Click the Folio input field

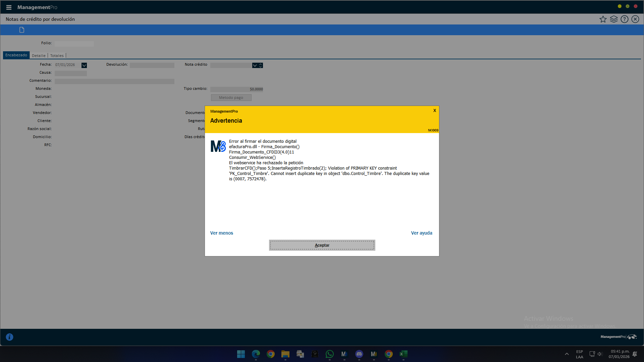tap(74, 44)
